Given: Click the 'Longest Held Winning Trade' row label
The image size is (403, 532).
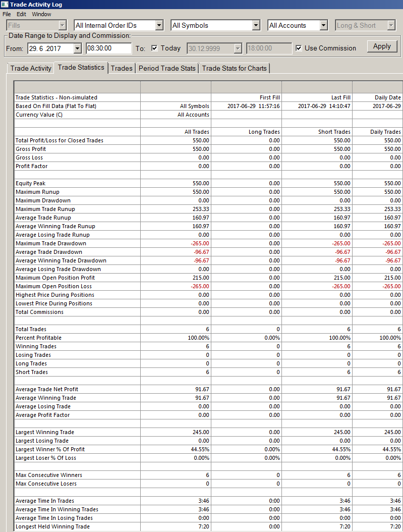Looking at the screenshot, I should coord(52,526).
